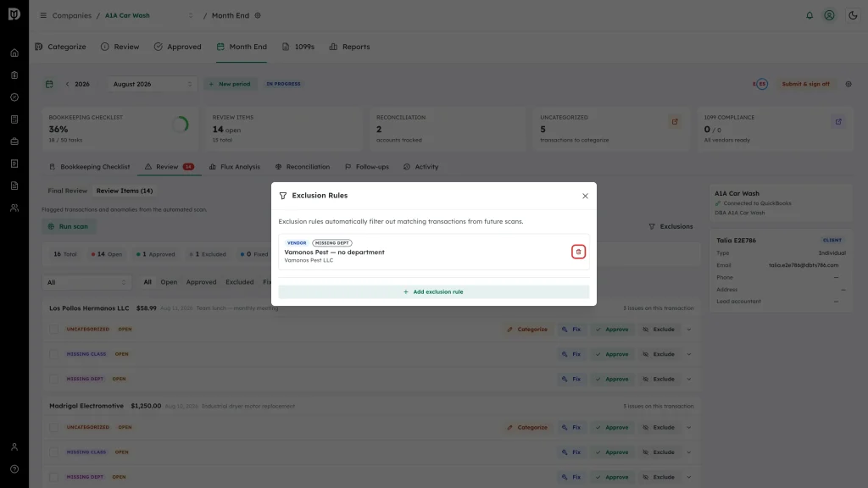
Task: Open the notifications bell
Action: click(809, 15)
